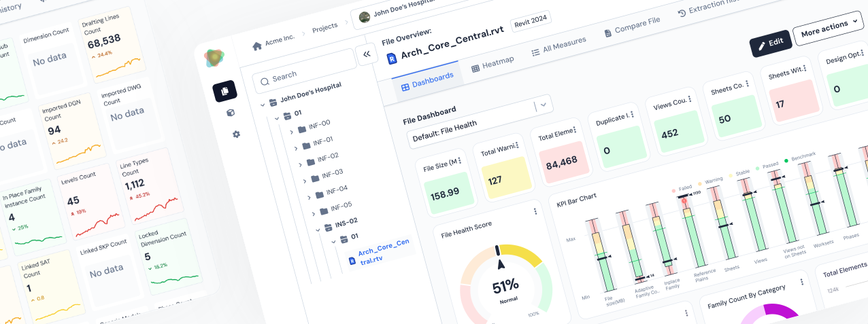The width and height of the screenshot is (868, 324).
Task: Open the More actions dropdown
Action: click(x=828, y=29)
